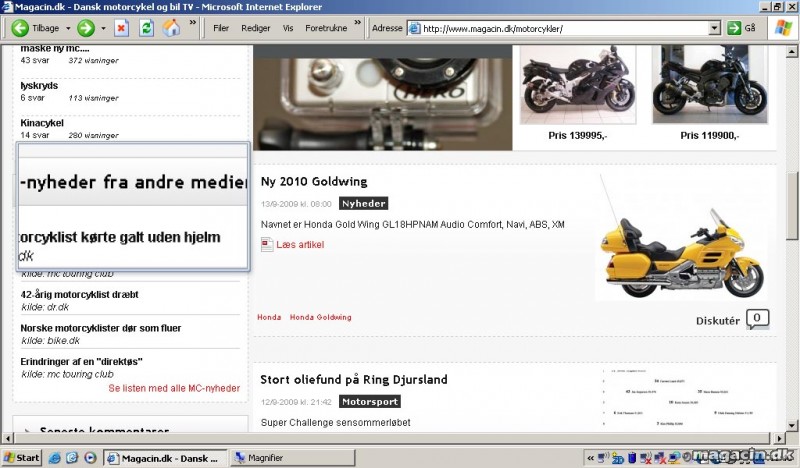This screenshot has width=800, height=468.
Task: Expand 'Seneste kommentarer' section arrow
Action: click(26, 430)
